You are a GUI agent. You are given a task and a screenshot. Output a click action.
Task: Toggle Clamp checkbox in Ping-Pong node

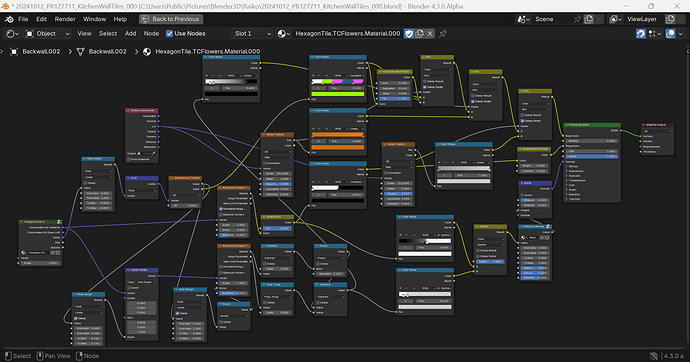(x=265, y=302)
